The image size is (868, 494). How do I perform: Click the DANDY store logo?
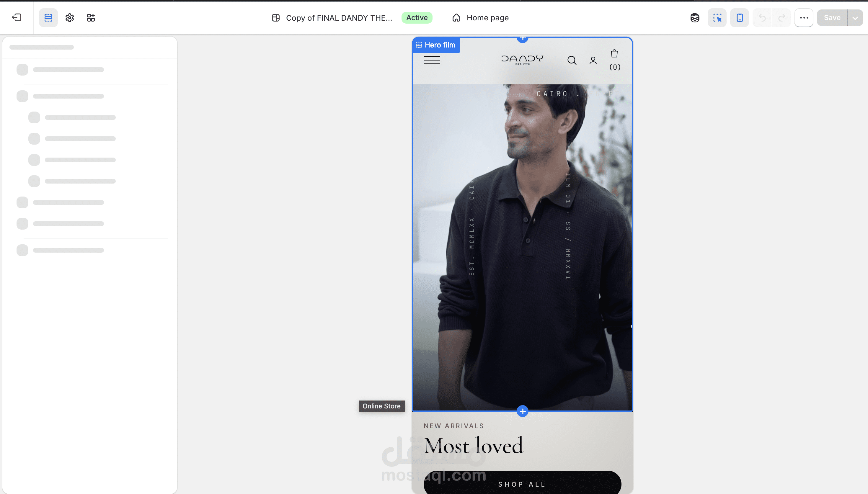522,60
